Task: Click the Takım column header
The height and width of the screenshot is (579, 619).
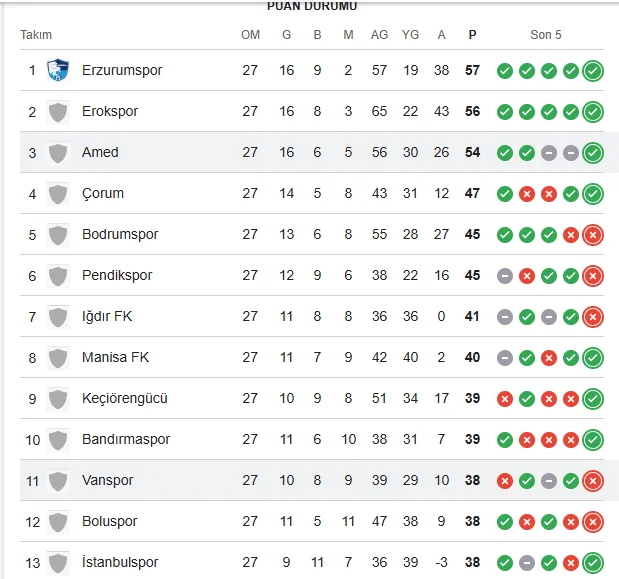Action: (36, 35)
